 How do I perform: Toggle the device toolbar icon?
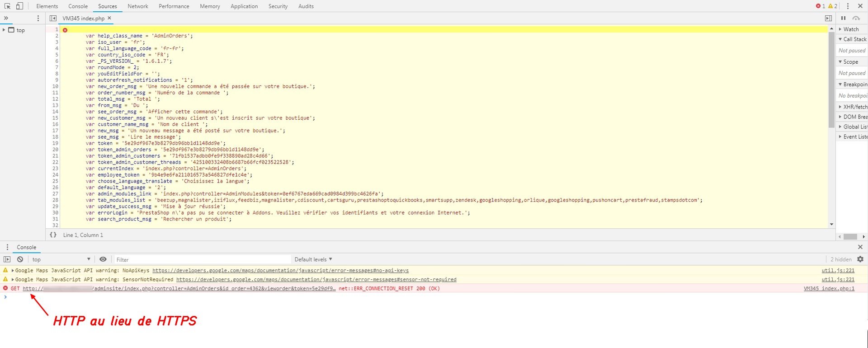click(x=19, y=6)
